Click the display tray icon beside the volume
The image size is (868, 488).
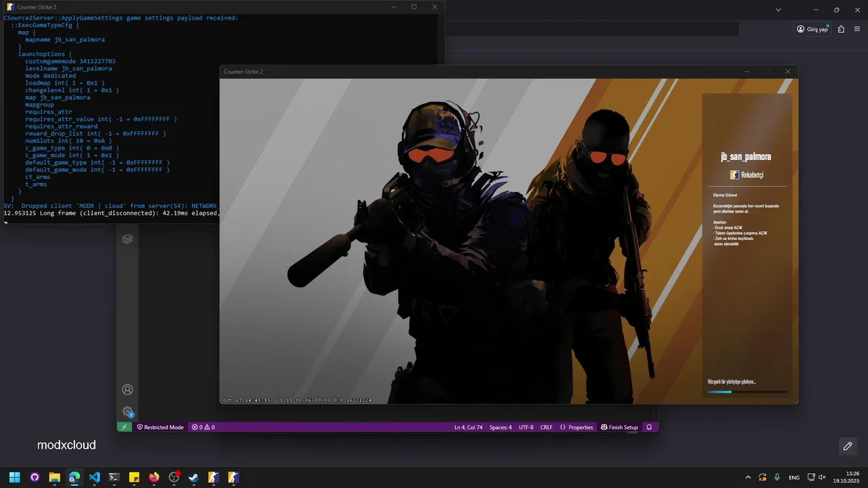(x=811, y=477)
